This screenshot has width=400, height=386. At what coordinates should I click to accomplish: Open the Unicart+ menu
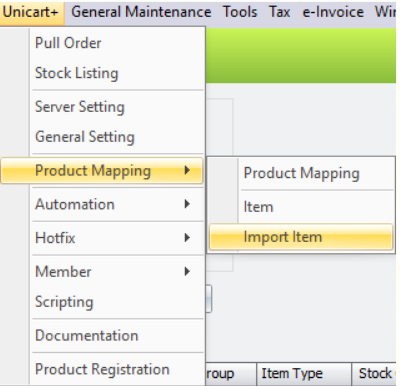pyautogui.click(x=32, y=13)
